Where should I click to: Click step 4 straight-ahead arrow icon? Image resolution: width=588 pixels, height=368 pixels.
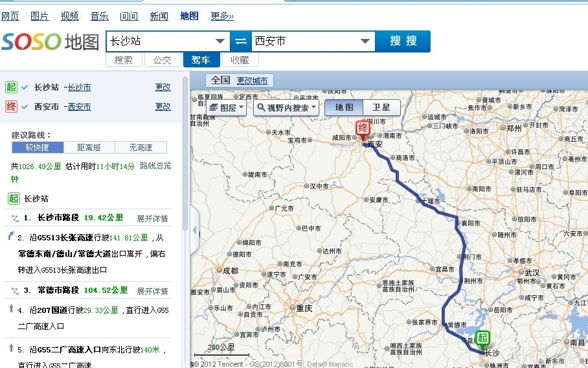click(x=11, y=308)
